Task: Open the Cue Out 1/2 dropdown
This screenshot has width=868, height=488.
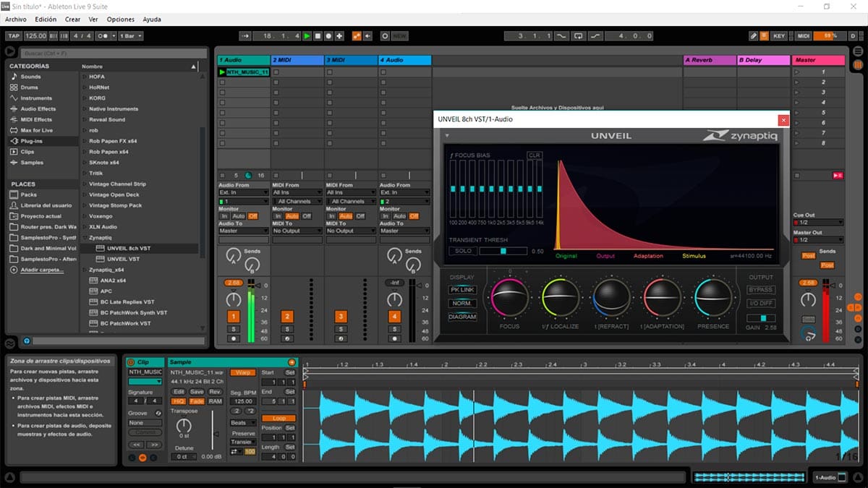Action: tap(818, 223)
